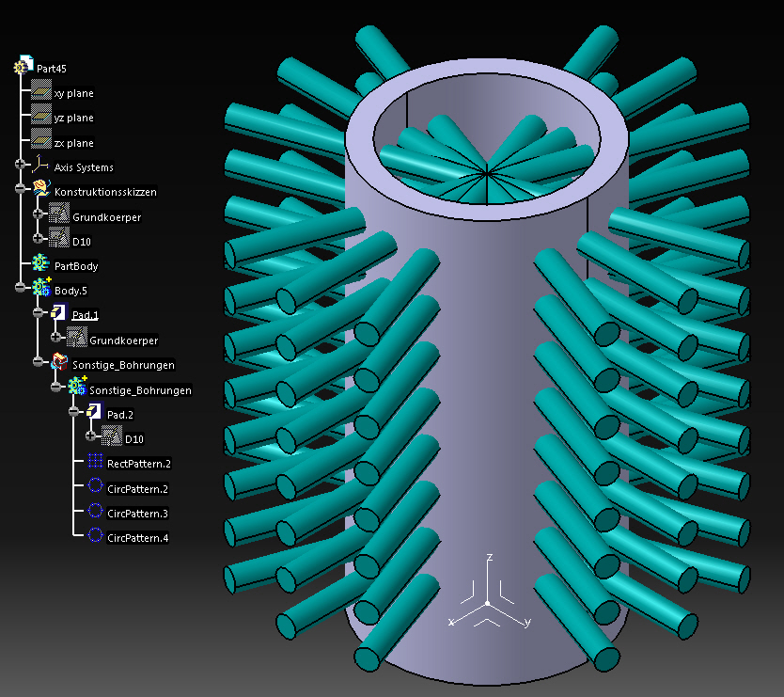This screenshot has height=697, width=784.
Task: Select the Part45 label
Action: point(52,69)
